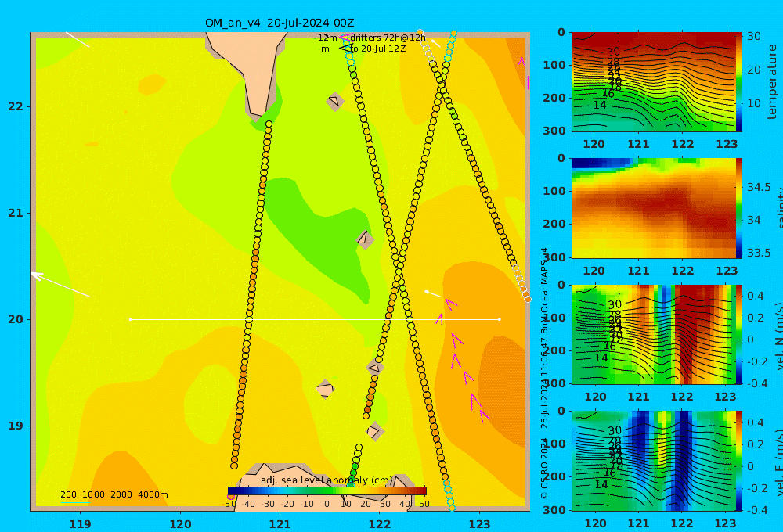Screen dimensions: 783x532
Task: Click longitude label 119 on map axis
Action: tap(80, 524)
